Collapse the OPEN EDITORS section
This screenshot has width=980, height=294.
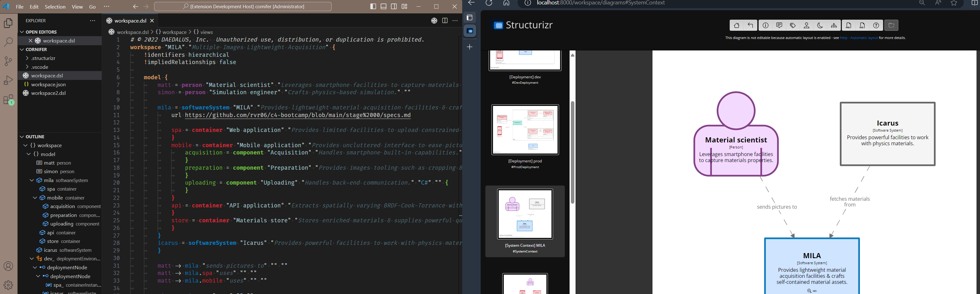pos(22,32)
